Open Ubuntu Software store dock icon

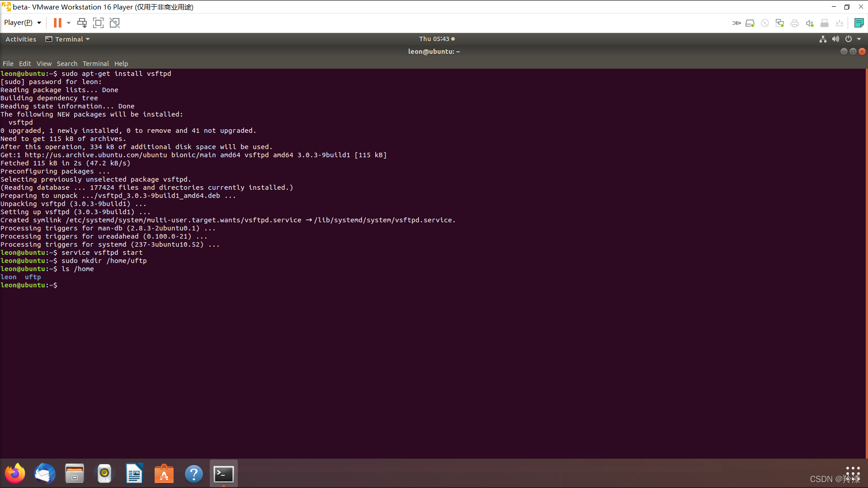pyautogui.click(x=164, y=474)
